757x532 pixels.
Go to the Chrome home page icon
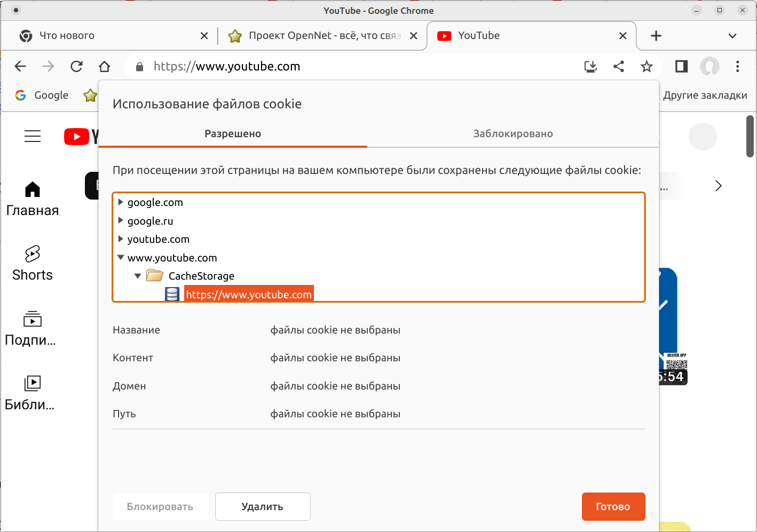[x=105, y=66]
